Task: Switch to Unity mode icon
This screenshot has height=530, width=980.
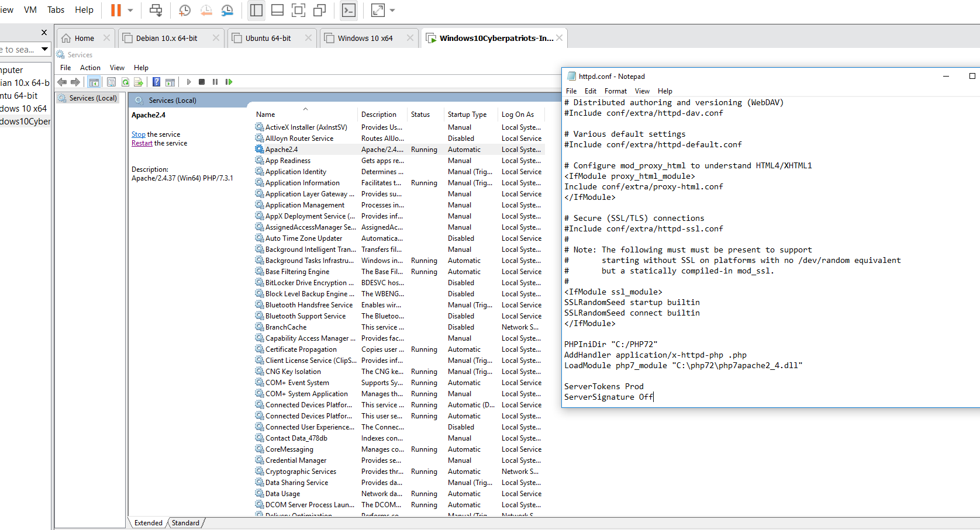Action: pos(320,10)
